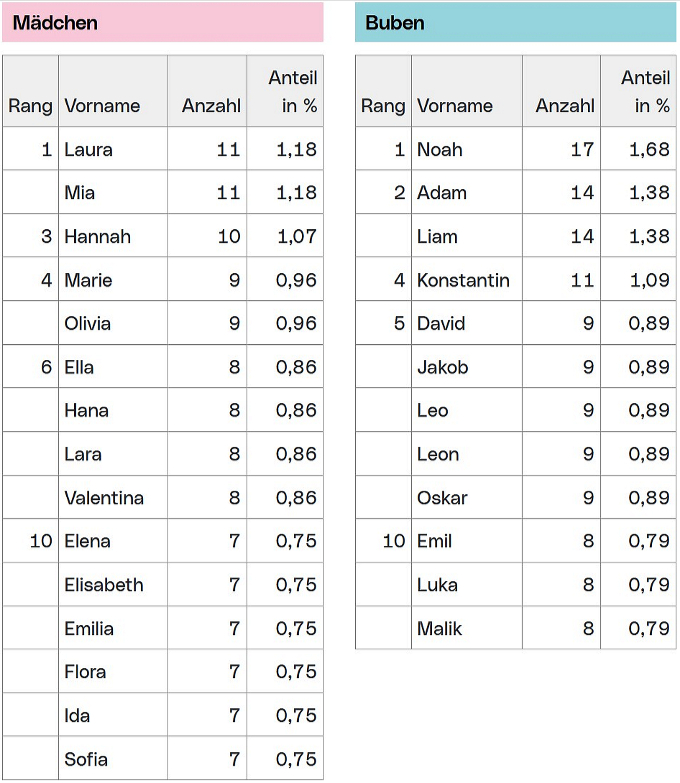
Task: Select the Hannah name cell
Action: (x=97, y=237)
